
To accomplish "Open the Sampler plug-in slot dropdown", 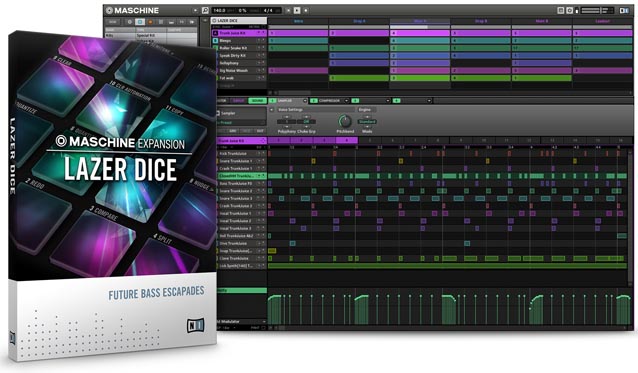I will (x=304, y=100).
